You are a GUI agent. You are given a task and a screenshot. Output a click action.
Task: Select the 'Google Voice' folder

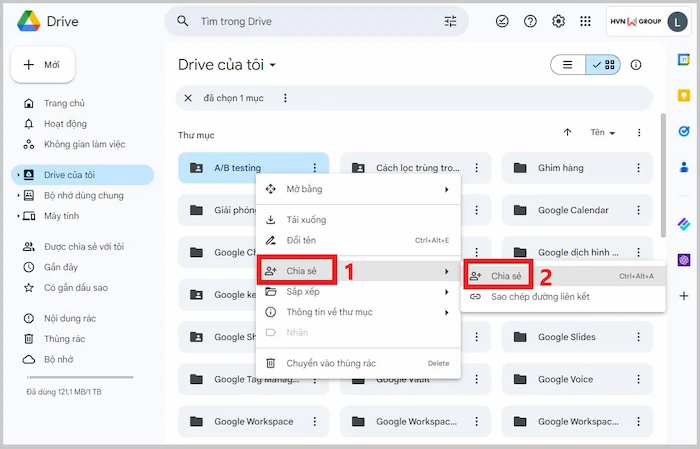(x=577, y=379)
